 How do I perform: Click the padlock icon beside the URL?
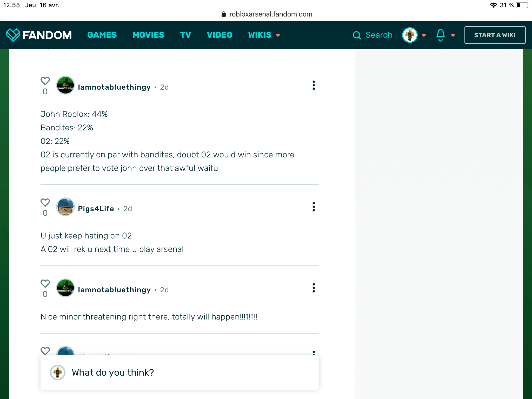pyautogui.click(x=224, y=14)
